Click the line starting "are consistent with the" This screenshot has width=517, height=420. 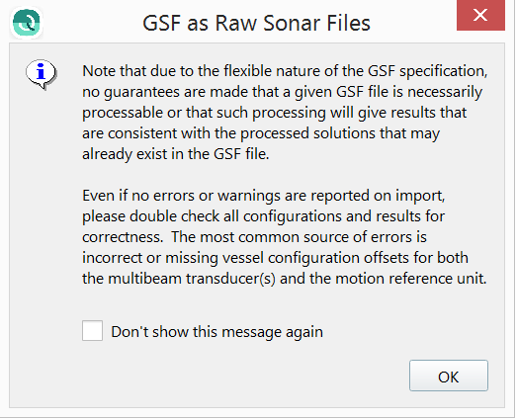[261, 133]
